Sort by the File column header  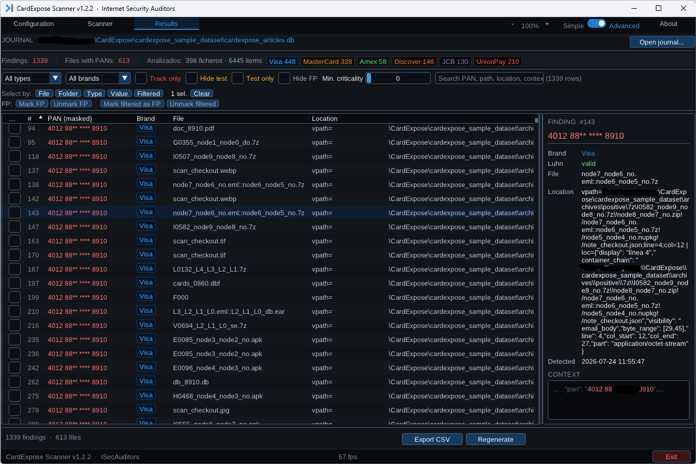point(178,119)
